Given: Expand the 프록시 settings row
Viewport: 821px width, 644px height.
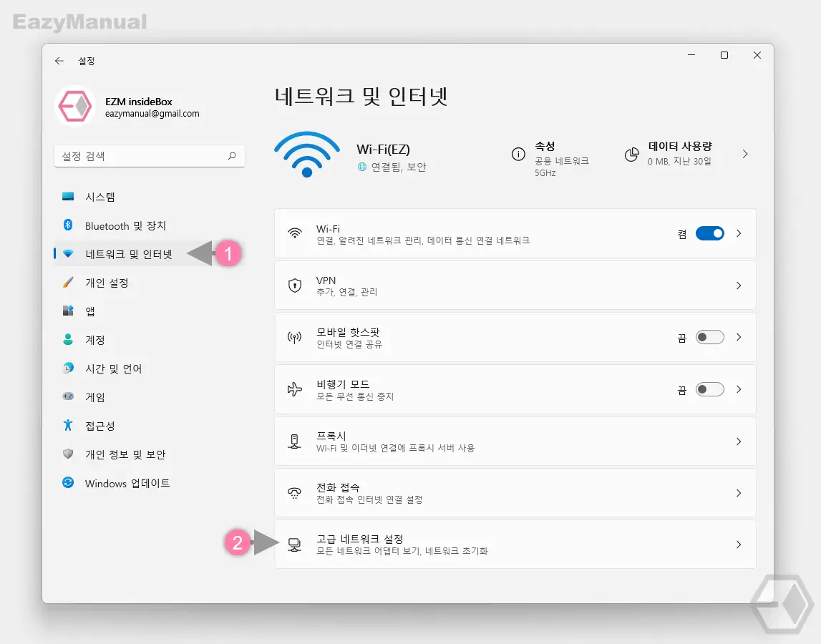Looking at the screenshot, I should tap(513, 441).
